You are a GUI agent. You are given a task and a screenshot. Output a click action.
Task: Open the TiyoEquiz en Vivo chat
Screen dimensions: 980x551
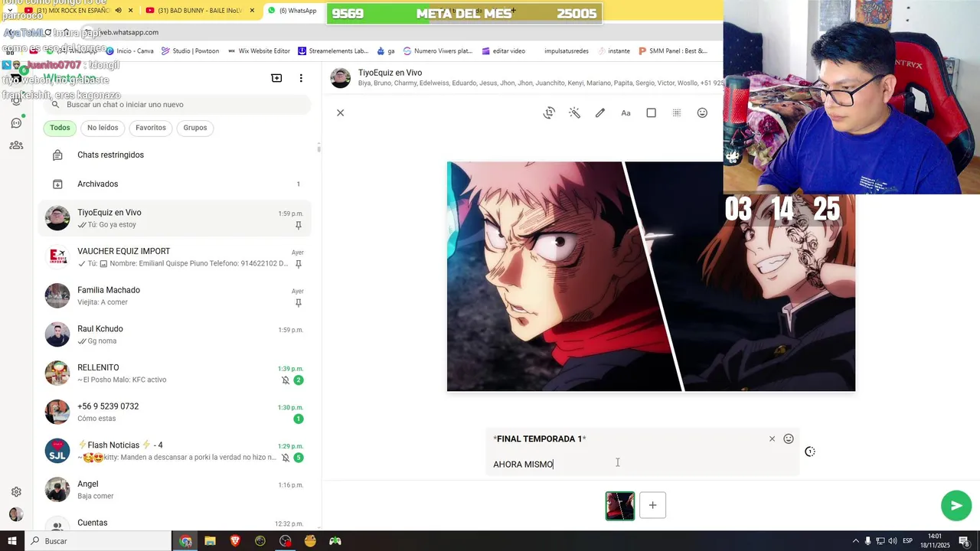click(175, 218)
